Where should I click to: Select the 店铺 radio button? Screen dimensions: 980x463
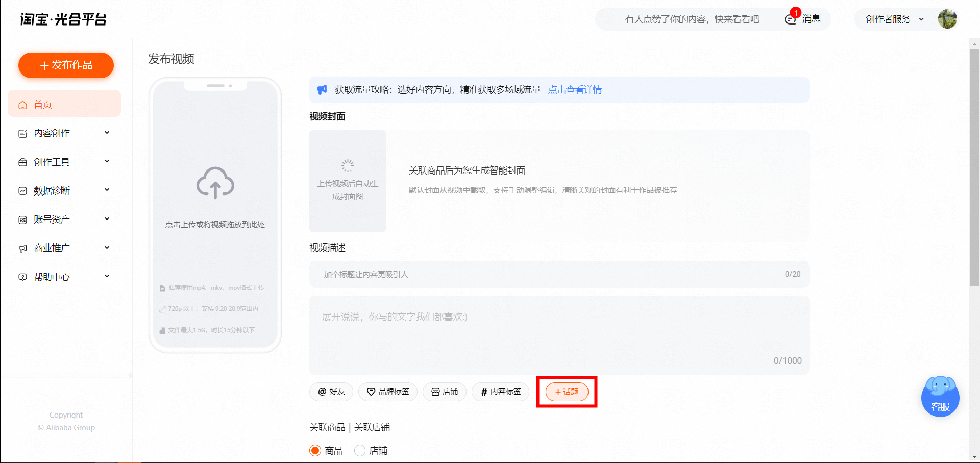360,450
